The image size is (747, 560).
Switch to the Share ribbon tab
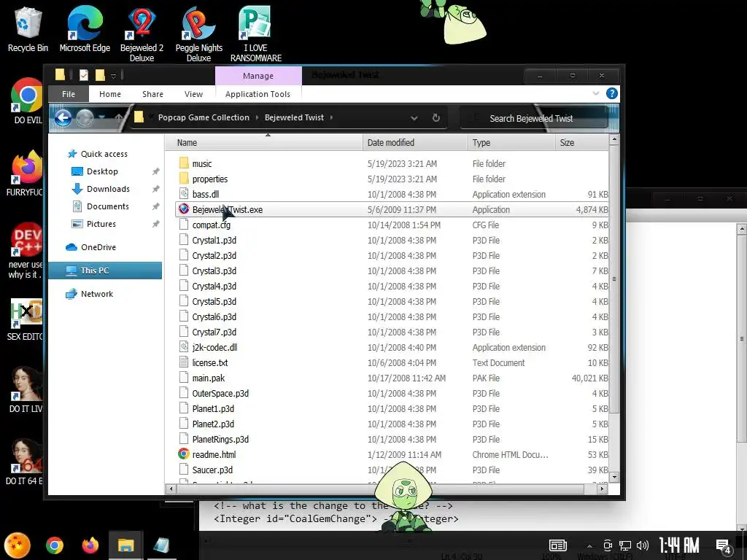click(152, 94)
